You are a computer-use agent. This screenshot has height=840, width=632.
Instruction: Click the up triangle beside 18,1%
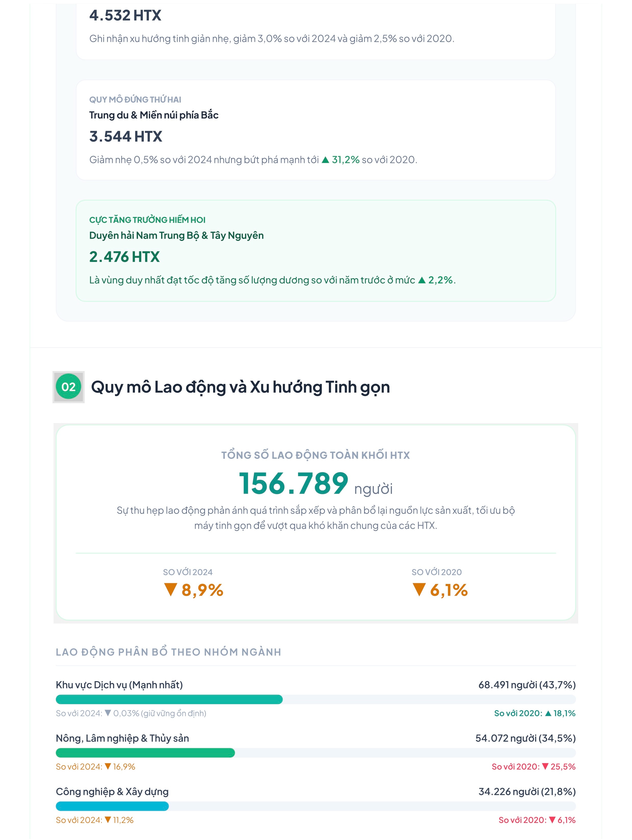(x=548, y=713)
